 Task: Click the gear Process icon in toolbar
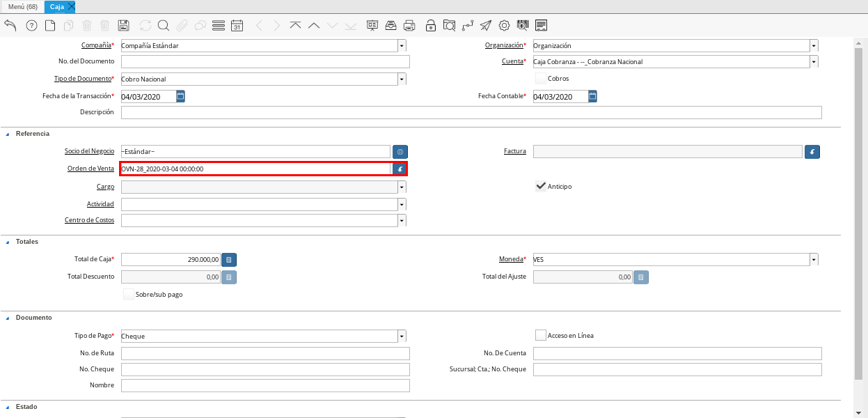tap(505, 26)
